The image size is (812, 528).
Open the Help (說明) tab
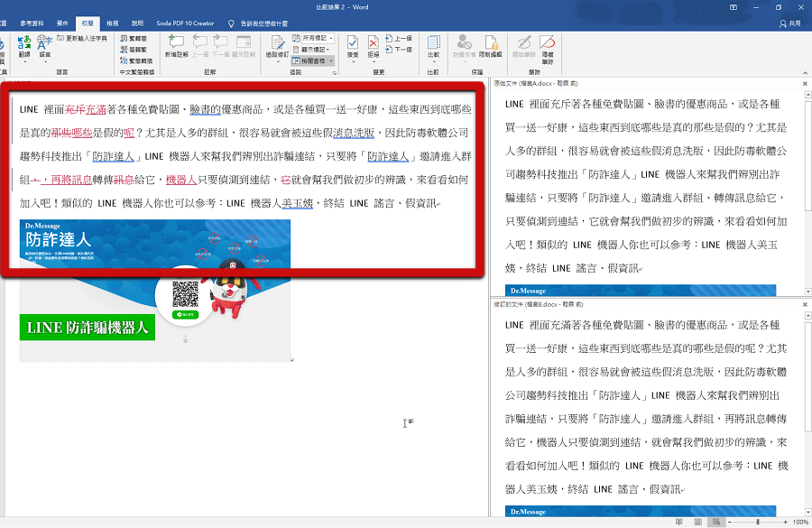137,23
